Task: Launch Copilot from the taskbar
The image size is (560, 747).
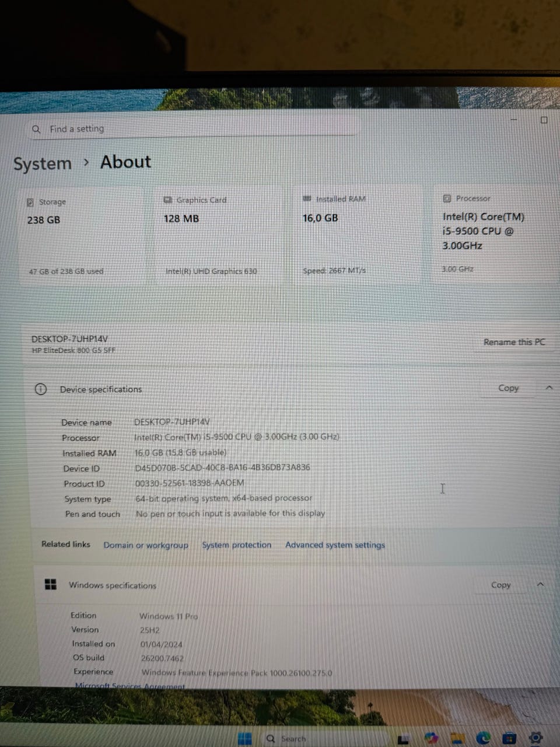Action: coord(431,738)
